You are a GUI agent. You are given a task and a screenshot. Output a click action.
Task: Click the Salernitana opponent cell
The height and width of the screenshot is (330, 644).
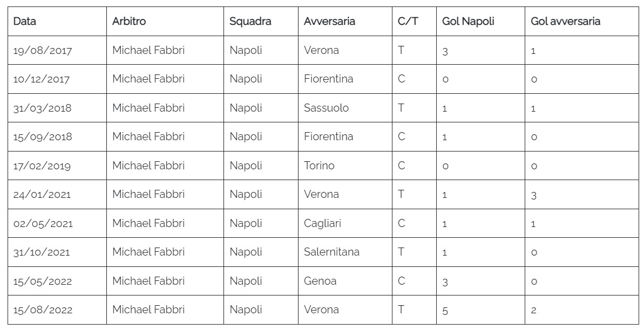pos(331,252)
